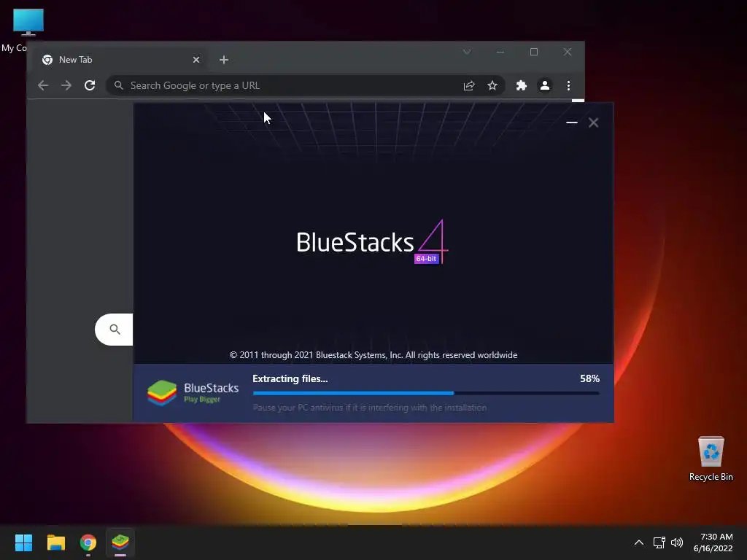Close the New Tab tab
The image size is (747, 560).
point(196,60)
